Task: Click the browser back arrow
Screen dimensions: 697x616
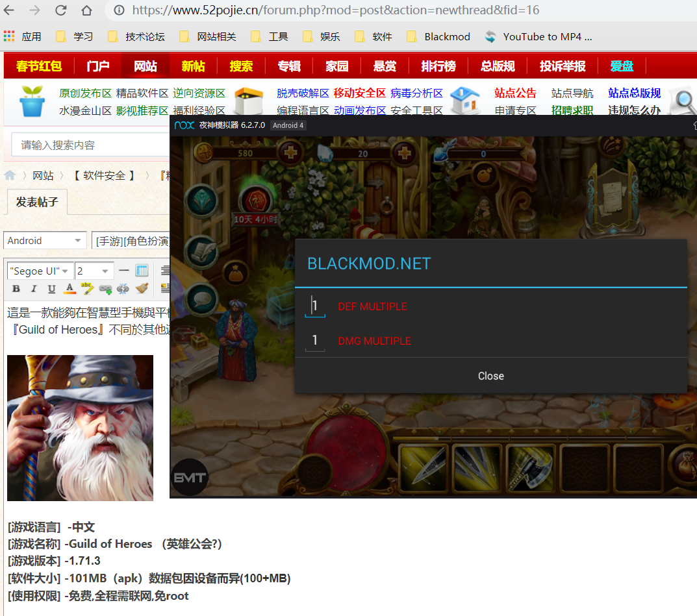Action: tap(9, 10)
